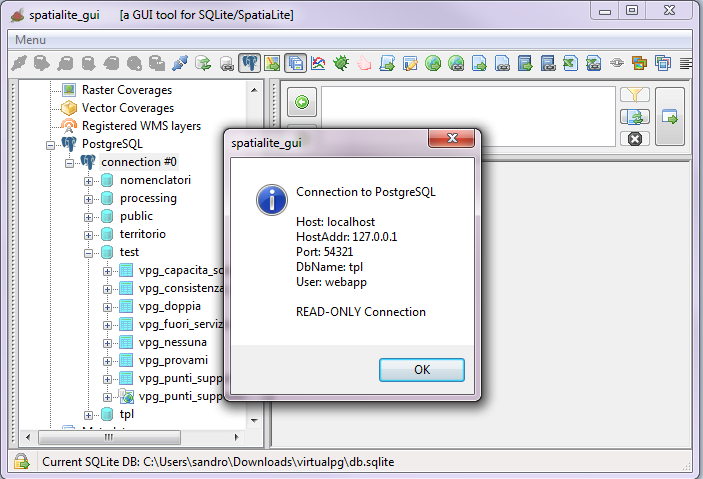The height and width of the screenshot is (479, 703).
Task: Select the nomenclatori schema label
Action: pos(155,180)
